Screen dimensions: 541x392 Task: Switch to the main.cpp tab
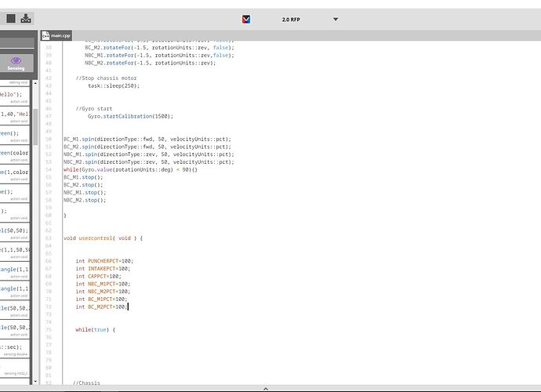pos(56,35)
